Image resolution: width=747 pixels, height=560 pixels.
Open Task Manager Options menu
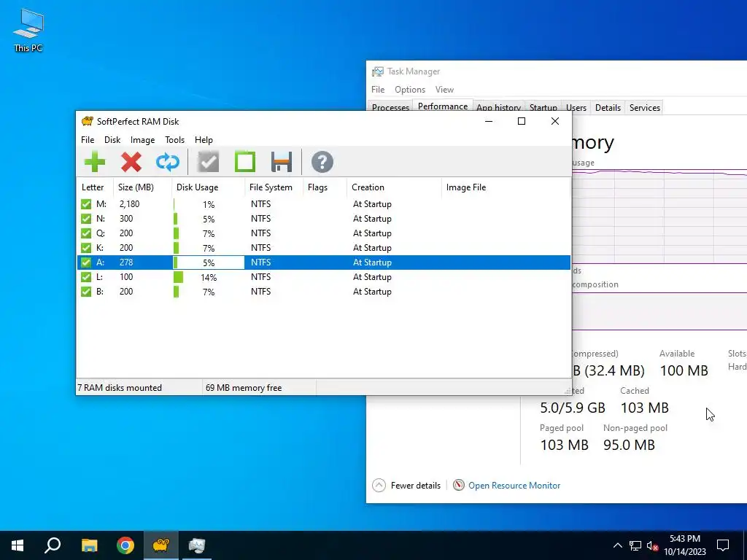(x=410, y=90)
